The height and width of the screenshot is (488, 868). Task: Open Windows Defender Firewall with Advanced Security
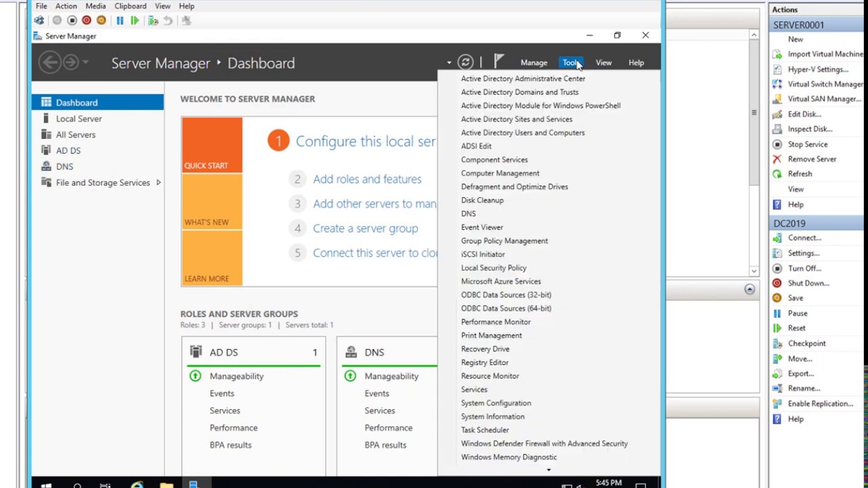545,443
